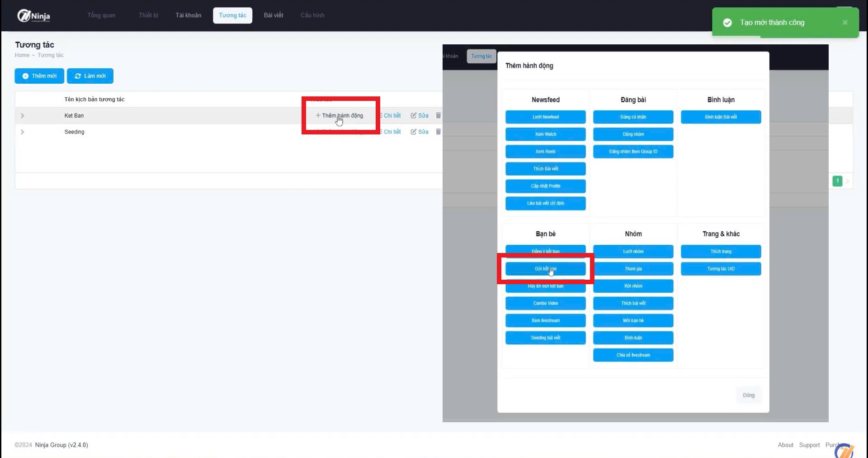This screenshot has height=458, width=868.
Task: Select the Seeding bài viết action
Action: click(x=545, y=338)
